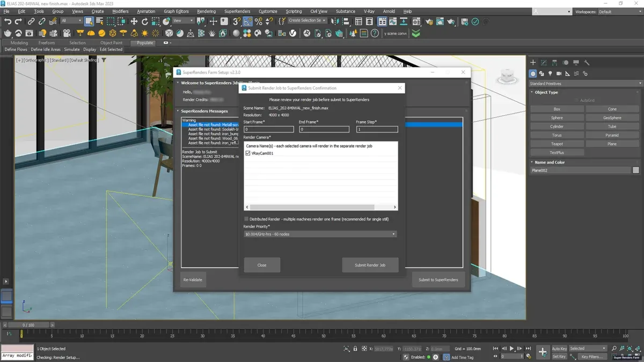Click the Key Filters button
The image size is (644, 362).
coord(592,357)
